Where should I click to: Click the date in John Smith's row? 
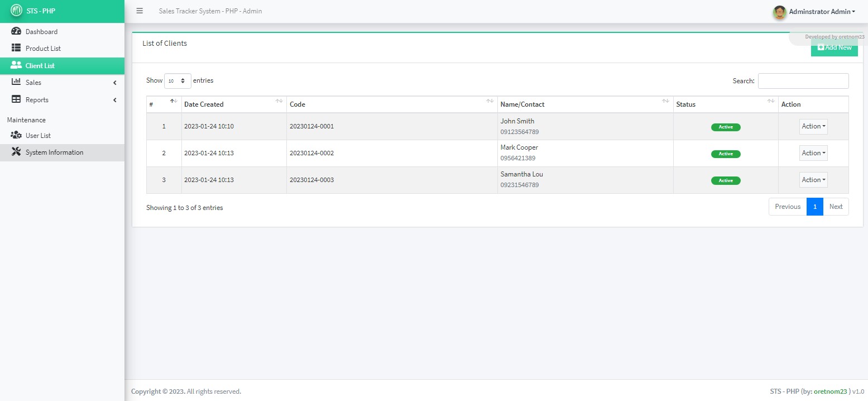pos(209,126)
